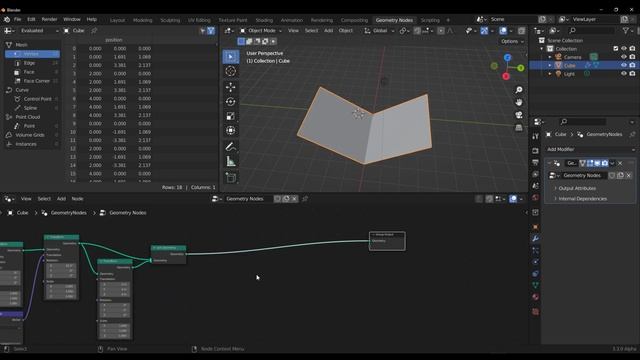Select the Add Cube tool
Viewport: 640px width, 360px height.
(x=231, y=177)
